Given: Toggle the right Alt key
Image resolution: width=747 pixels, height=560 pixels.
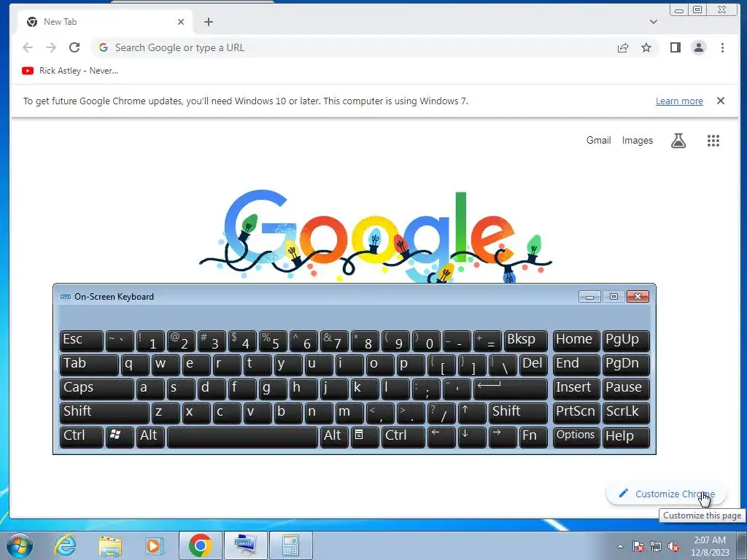Looking at the screenshot, I should [x=333, y=437].
